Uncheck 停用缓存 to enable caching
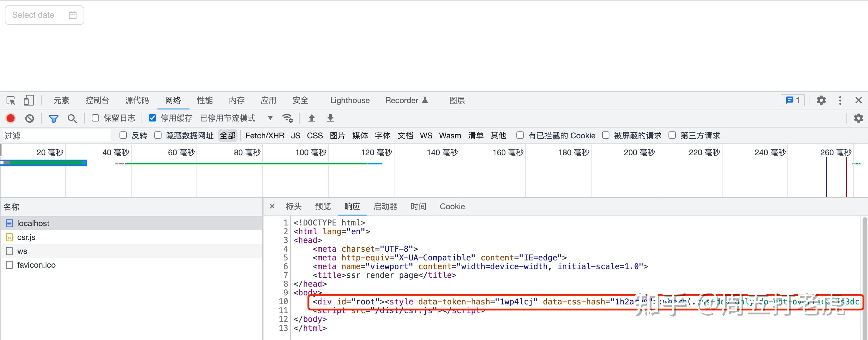This screenshot has width=868, height=340. coord(153,118)
